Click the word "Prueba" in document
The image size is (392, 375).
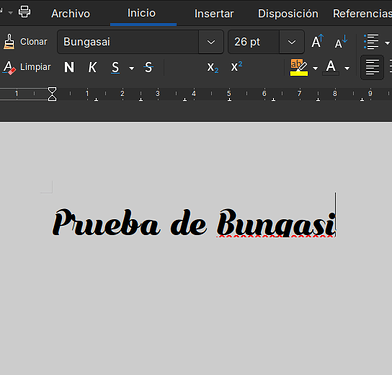click(x=106, y=222)
